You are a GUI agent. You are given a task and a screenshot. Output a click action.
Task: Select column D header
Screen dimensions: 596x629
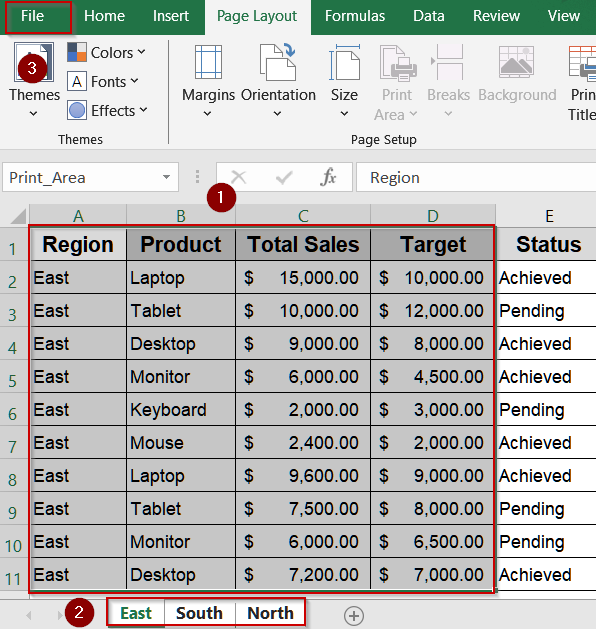433,216
